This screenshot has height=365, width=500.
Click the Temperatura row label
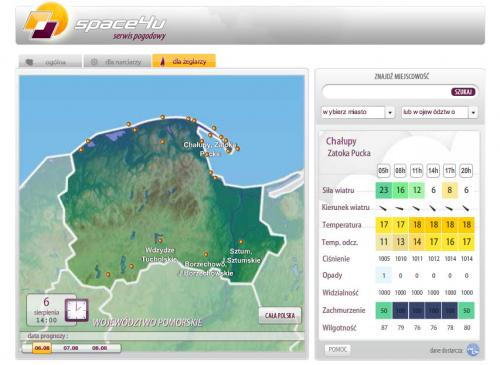(342, 225)
